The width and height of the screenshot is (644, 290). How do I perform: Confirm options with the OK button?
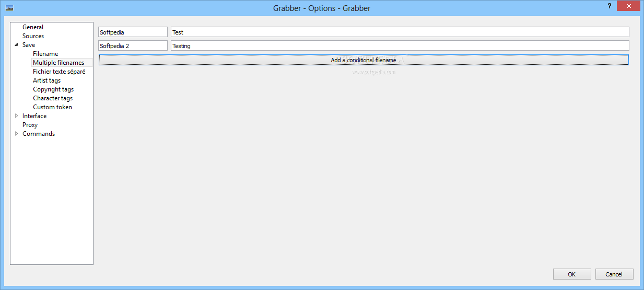tap(572, 274)
